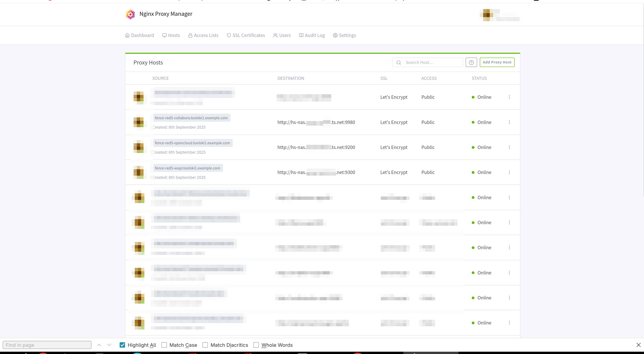This screenshot has height=354, width=644.
Task: Enable the Match Case checkbox
Action: click(165, 345)
